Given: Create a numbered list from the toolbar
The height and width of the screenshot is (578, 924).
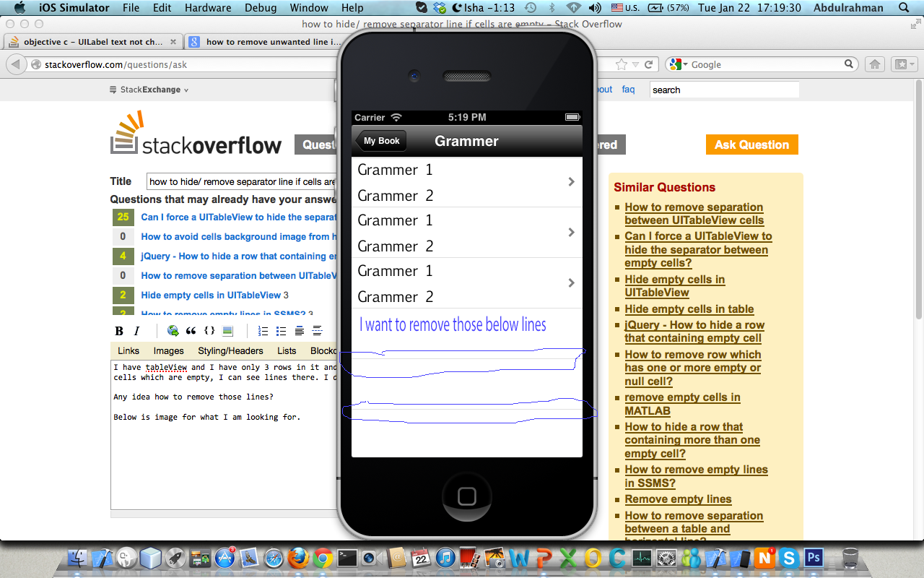Looking at the screenshot, I should [x=263, y=331].
